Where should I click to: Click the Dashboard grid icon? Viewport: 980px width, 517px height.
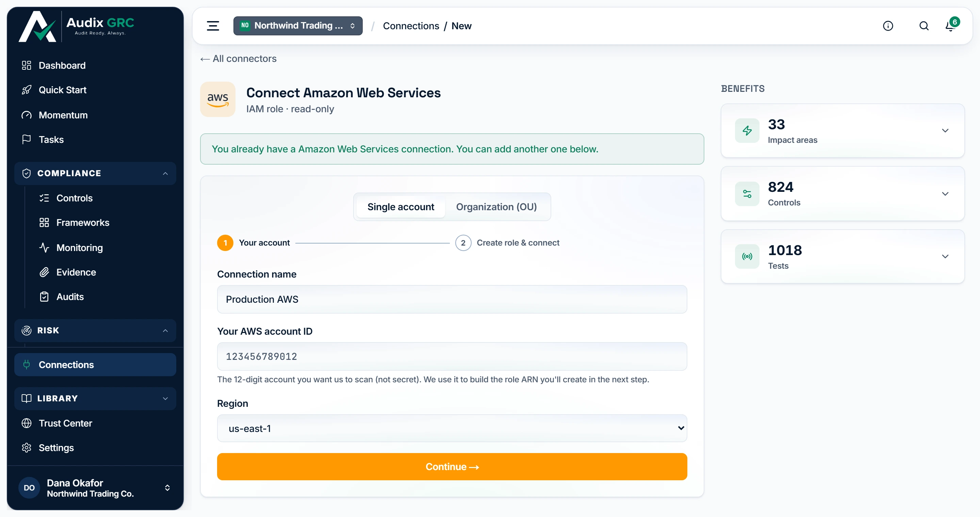click(27, 65)
